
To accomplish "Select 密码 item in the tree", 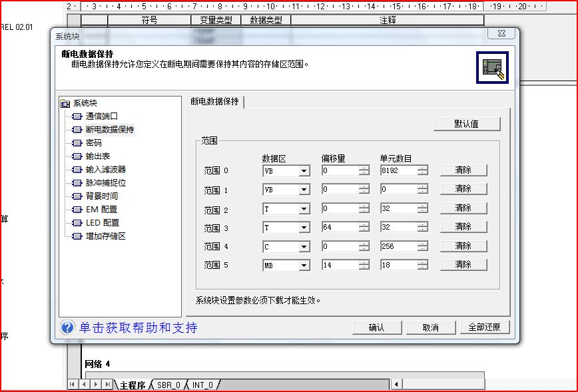I will 93,143.
